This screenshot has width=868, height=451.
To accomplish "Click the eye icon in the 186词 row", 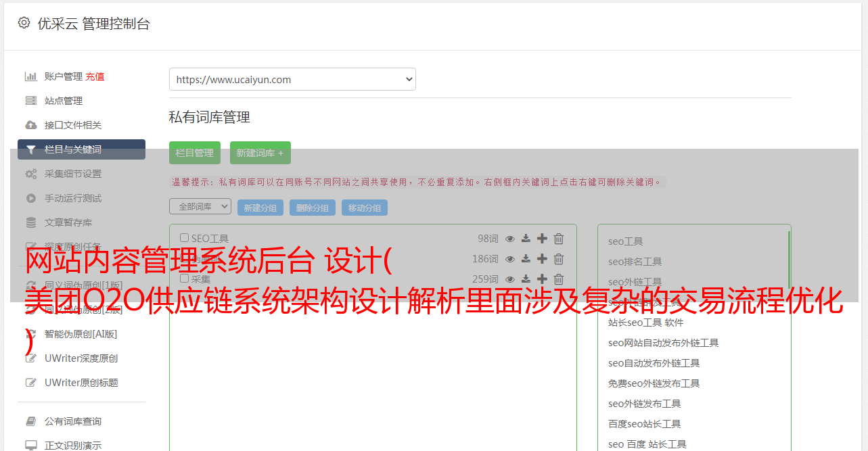I will click(x=510, y=259).
